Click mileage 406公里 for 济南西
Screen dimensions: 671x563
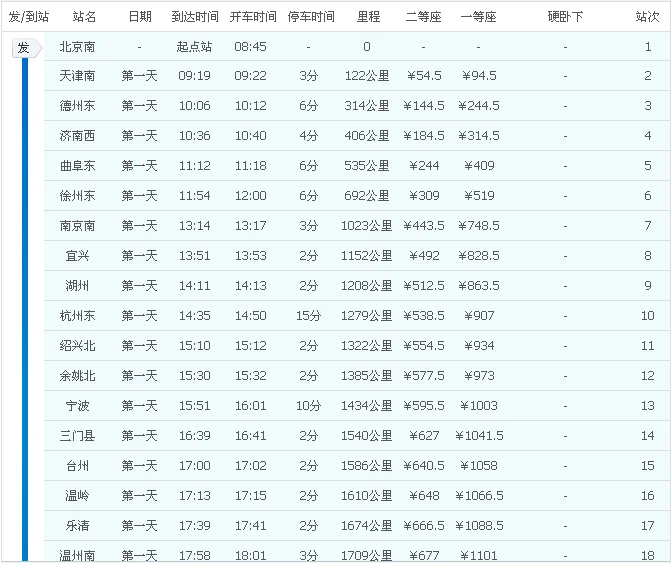click(367, 136)
